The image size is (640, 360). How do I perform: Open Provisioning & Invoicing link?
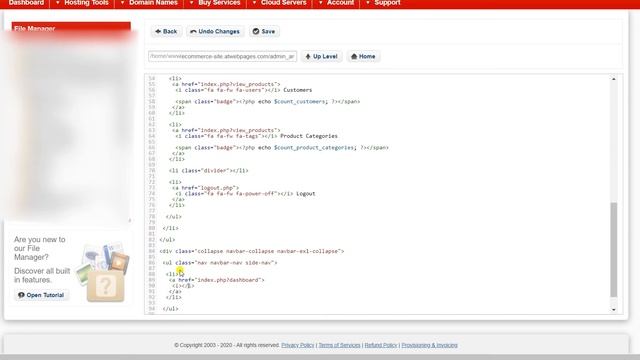[x=429, y=345]
